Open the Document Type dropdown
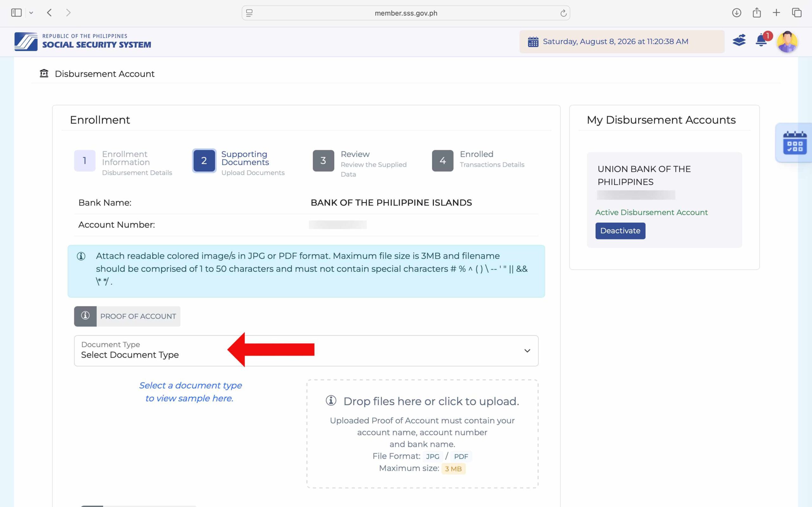This screenshot has height=507, width=812. coord(306,350)
